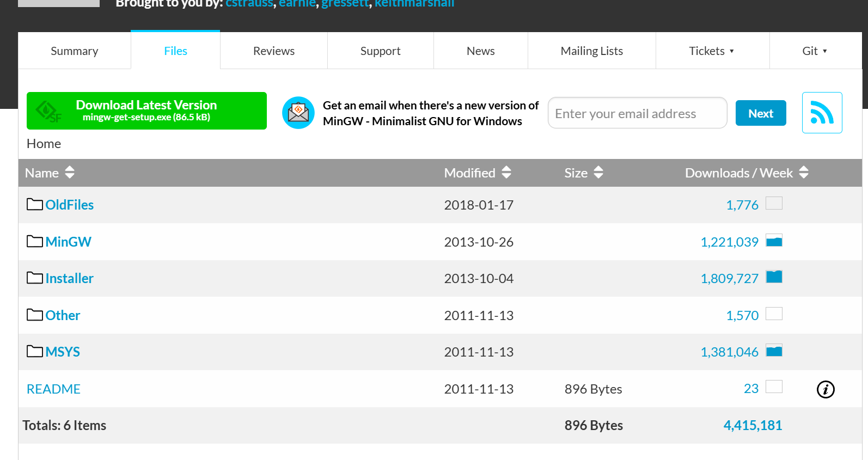Click the Installer folder icon
Screen dimensions: 868x460
pyautogui.click(x=35, y=278)
